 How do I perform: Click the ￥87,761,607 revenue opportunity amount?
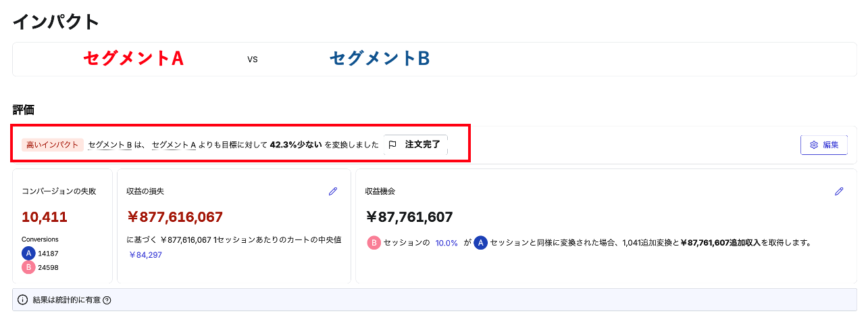[x=409, y=217]
